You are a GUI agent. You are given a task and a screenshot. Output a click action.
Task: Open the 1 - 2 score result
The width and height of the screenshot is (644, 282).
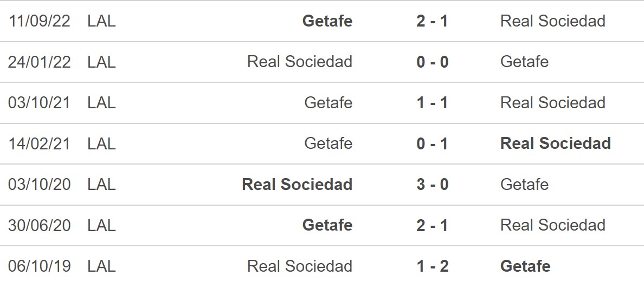(432, 266)
